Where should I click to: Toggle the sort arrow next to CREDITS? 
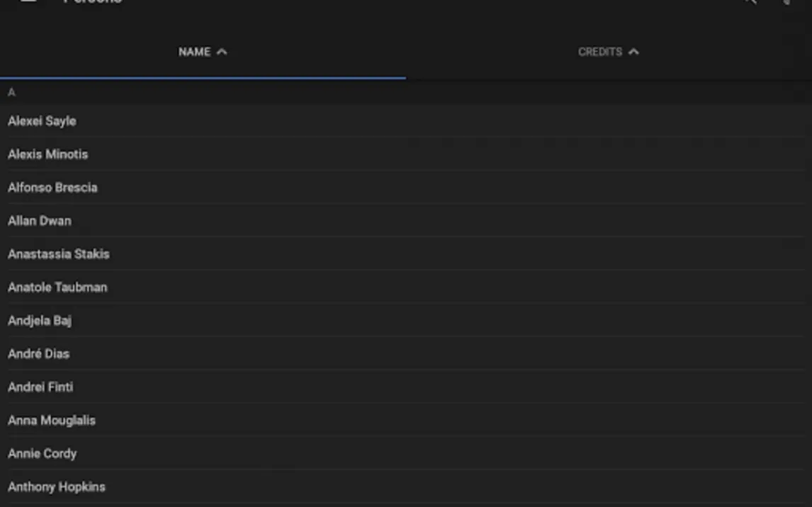(x=633, y=52)
